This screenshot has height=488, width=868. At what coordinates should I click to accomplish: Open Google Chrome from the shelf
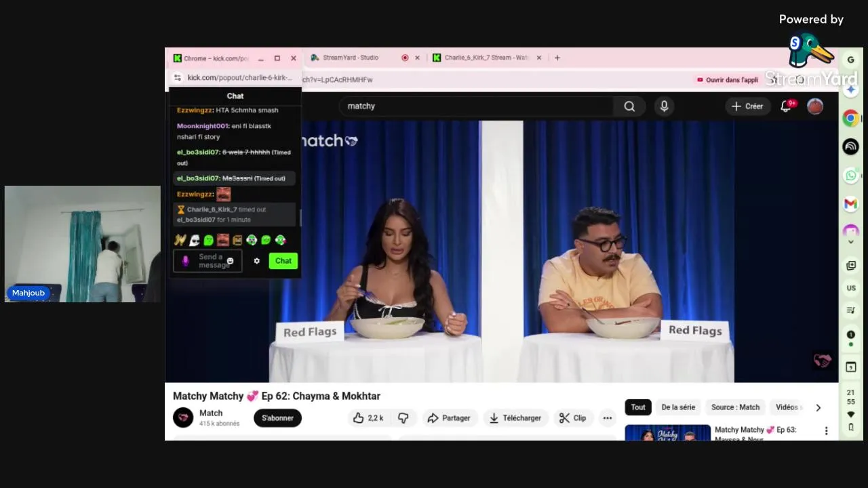point(850,118)
